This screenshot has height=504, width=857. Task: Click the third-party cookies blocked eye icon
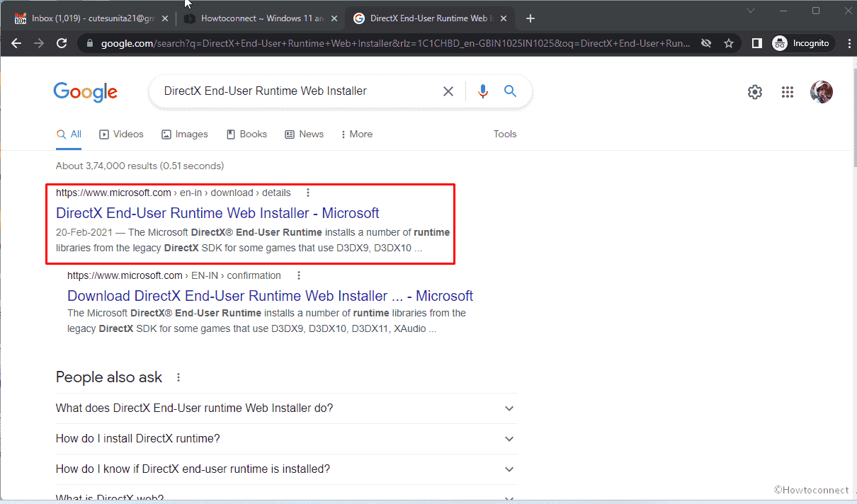click(x=705, y=43)
